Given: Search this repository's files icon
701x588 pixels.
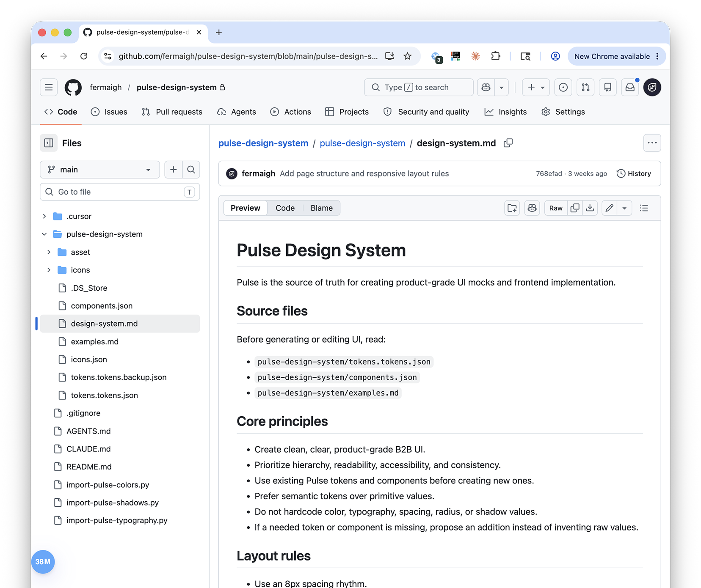Looking at the screenshot, I should point(191,170).
